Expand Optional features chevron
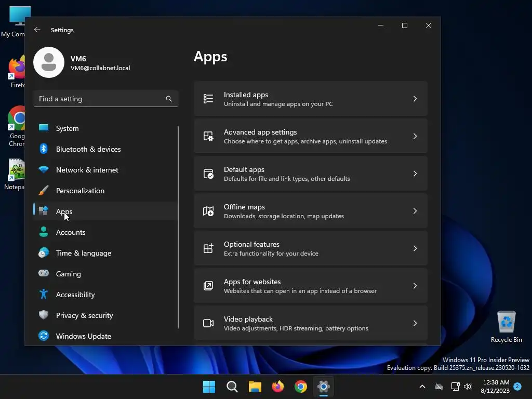The height and width of the screenshot is (399, 532). [415, 248]
